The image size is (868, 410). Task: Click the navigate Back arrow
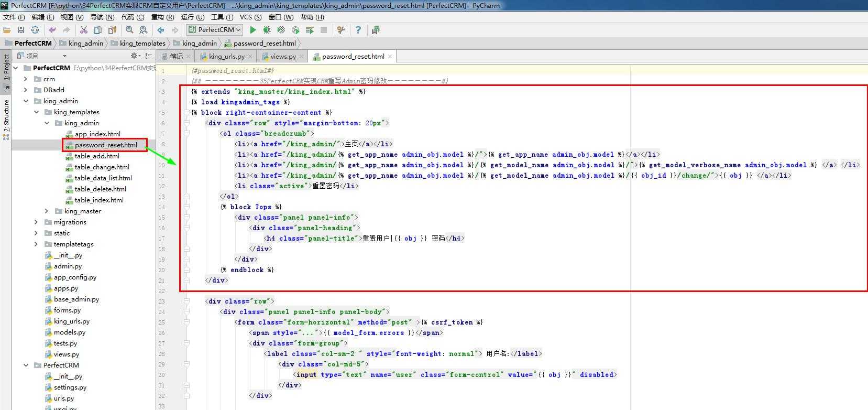(x=161, y=30)
